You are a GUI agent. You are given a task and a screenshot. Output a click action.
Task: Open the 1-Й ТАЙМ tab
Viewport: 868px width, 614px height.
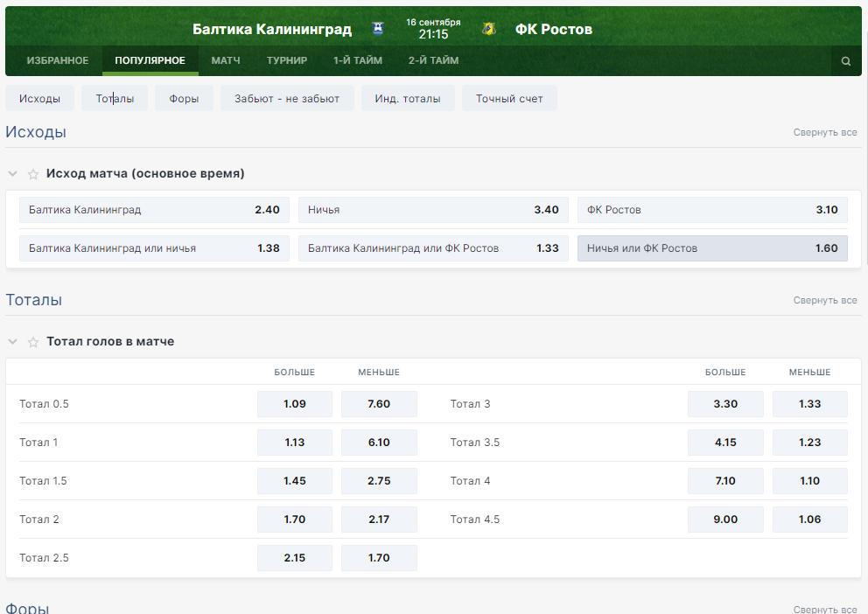tap(358, 60)
